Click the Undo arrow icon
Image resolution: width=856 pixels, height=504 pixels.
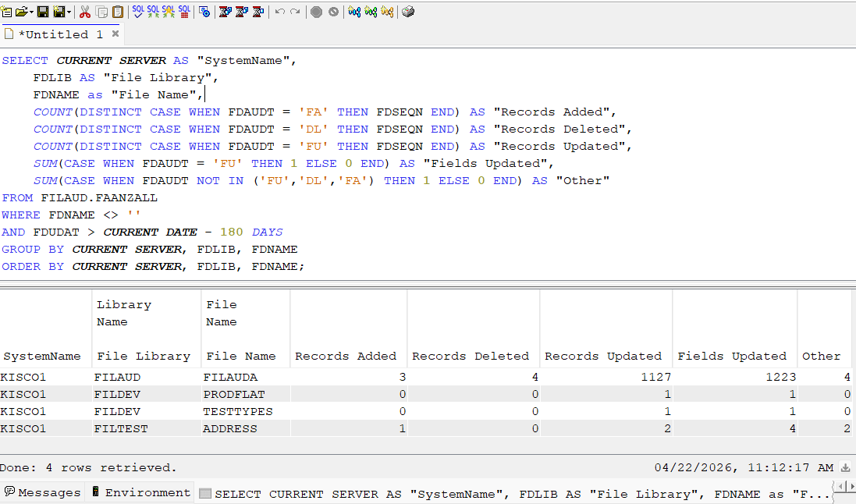point(280,12)
